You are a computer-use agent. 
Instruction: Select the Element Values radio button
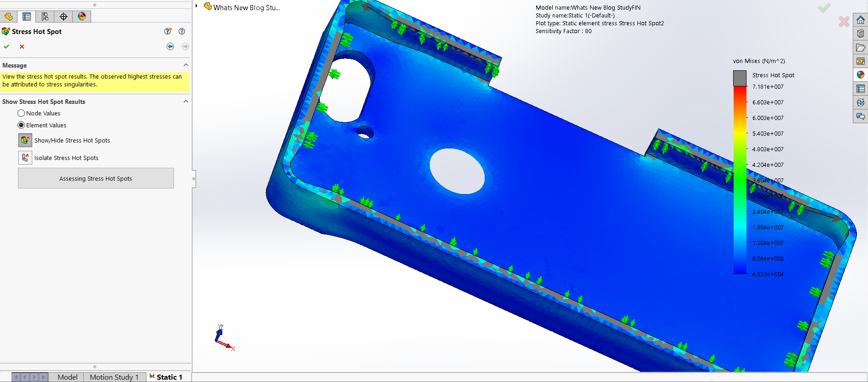tap(21, 125)
